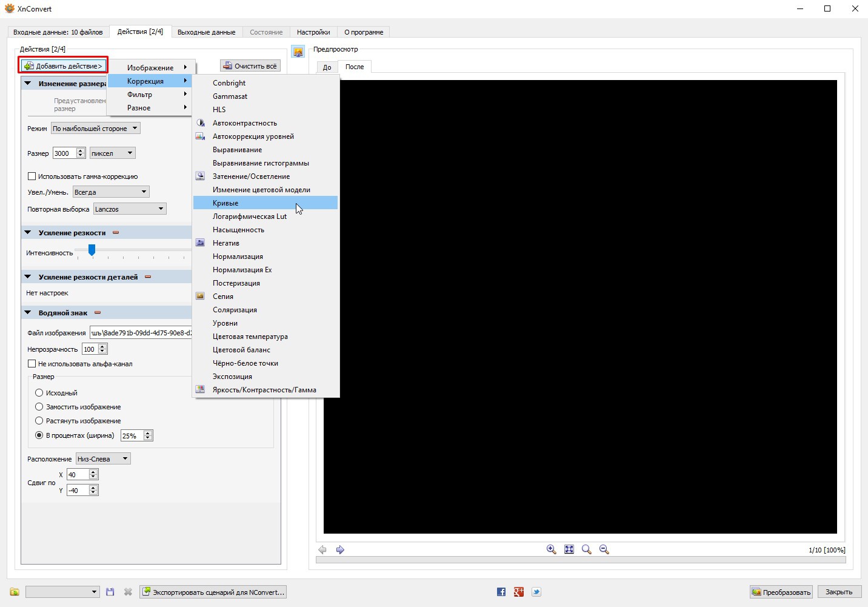This screenshot has height=607, width=868.
Task: Show the После preview tab
Action: coord(355,67)
